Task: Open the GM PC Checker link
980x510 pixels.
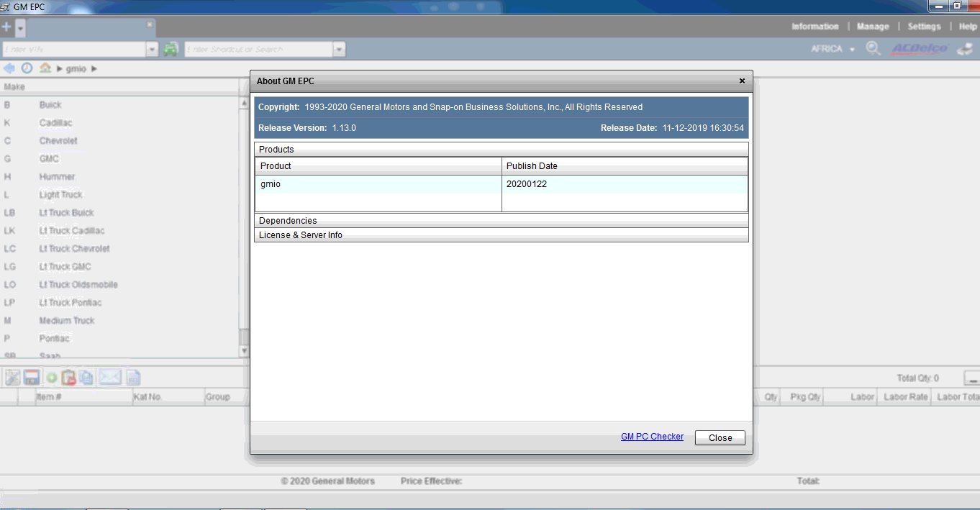Action: pyautogui.click(x=652, y=437)
